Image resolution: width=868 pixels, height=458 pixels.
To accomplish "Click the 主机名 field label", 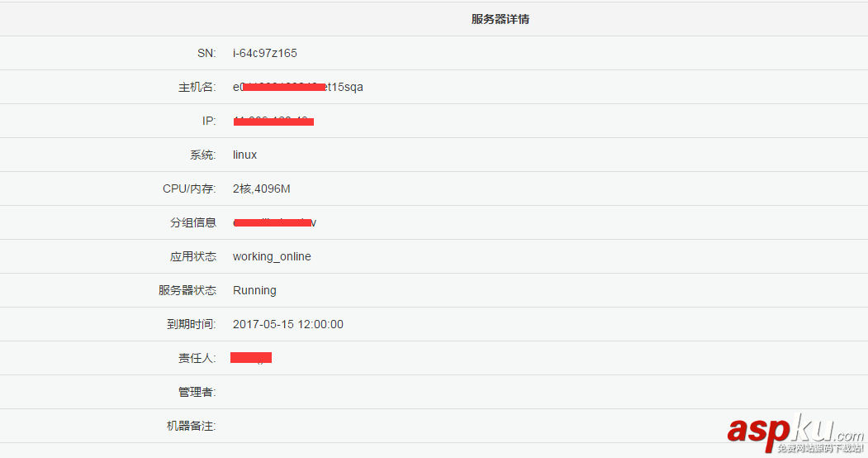I will (197, 87).
